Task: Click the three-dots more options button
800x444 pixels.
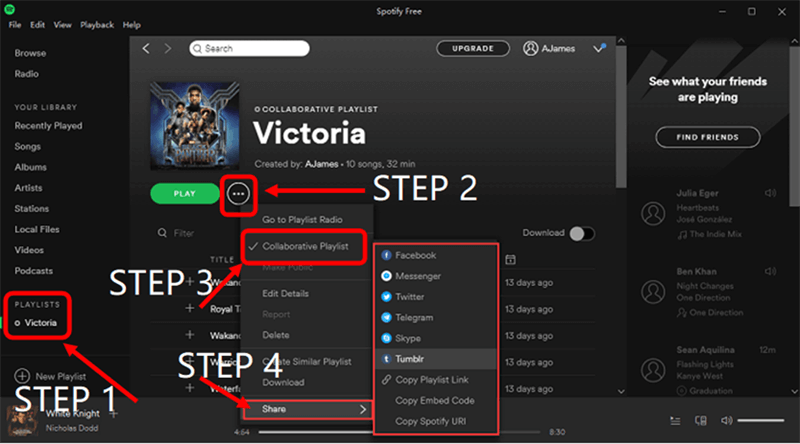Action: point(238,193)
